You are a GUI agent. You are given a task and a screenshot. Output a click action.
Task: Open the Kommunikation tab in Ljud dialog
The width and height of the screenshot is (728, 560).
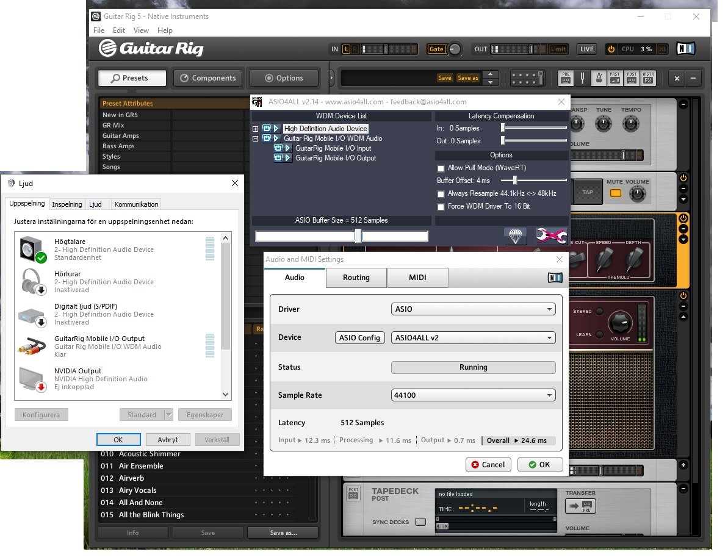(137, 204)
